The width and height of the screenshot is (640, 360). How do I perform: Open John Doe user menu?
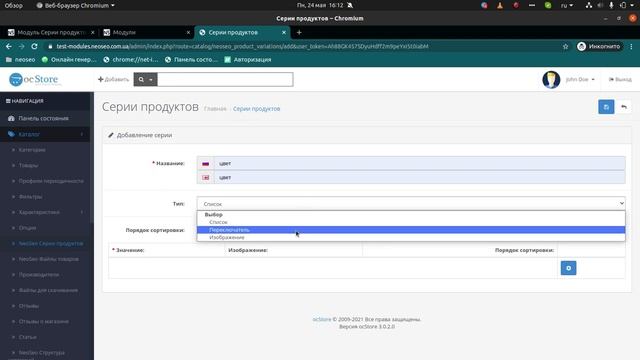coord(580,79)
